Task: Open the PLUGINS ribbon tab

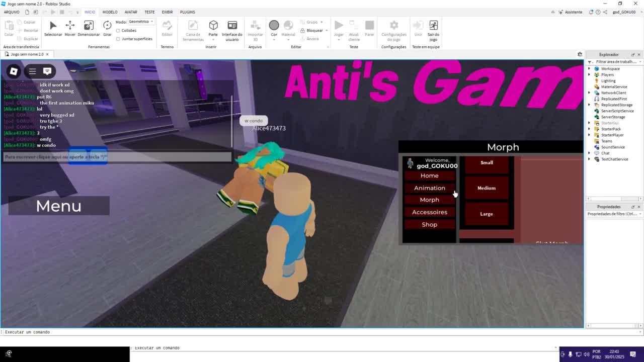Action: click(187, 12)
